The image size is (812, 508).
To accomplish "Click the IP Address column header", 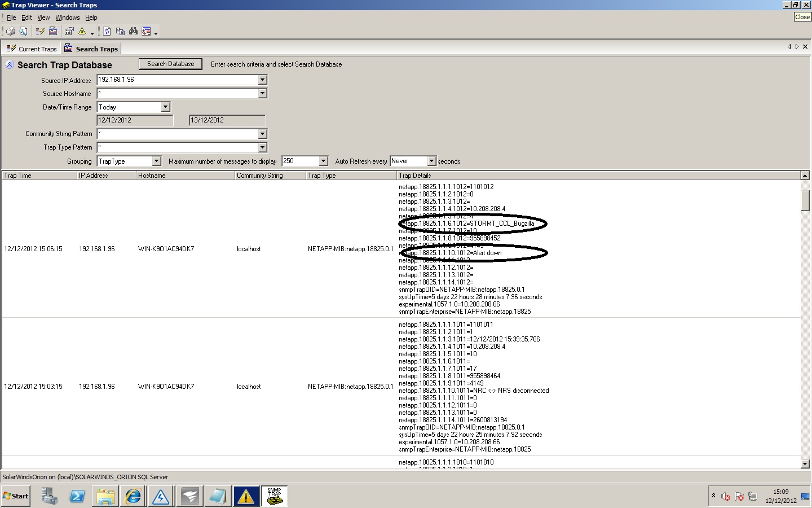I will 107,176.
